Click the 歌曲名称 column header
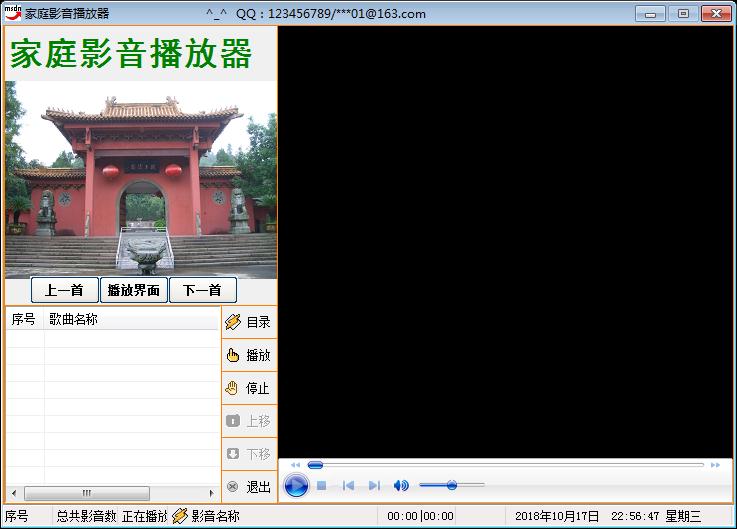Viewport: 737px width, 529px height. (x=131, y=319)
